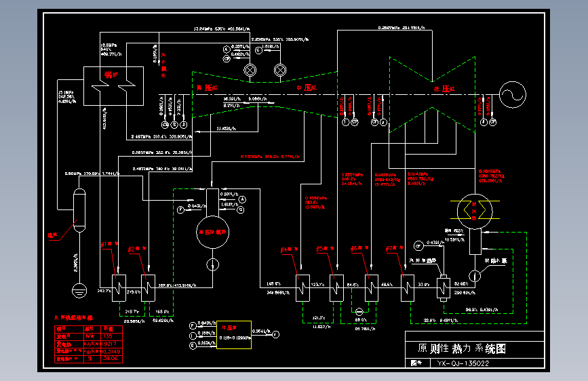The image size is (588, 381).
Task: Click the 2.487MPa 310.4°C extraction label
Action: tap(161, 137)
